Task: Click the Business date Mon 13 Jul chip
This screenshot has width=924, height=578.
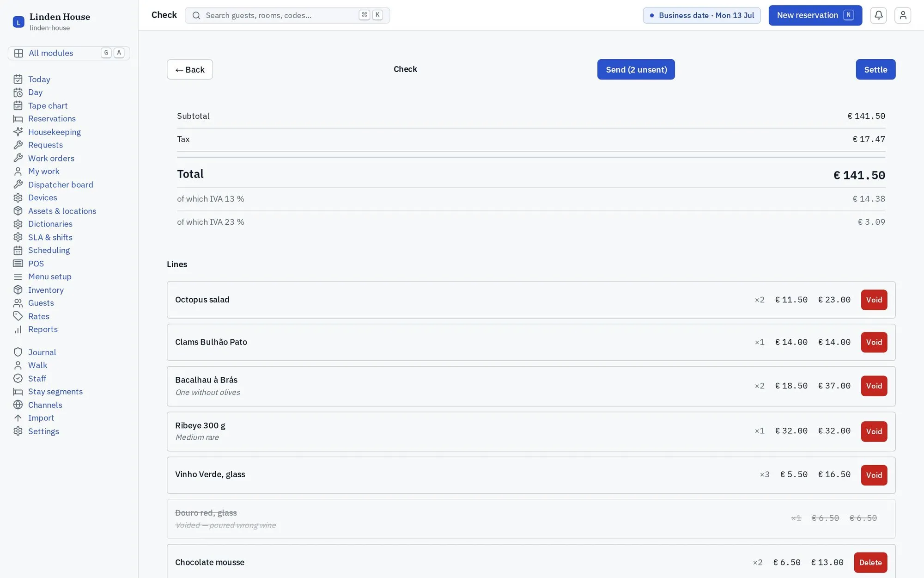Action: point(702,15)
